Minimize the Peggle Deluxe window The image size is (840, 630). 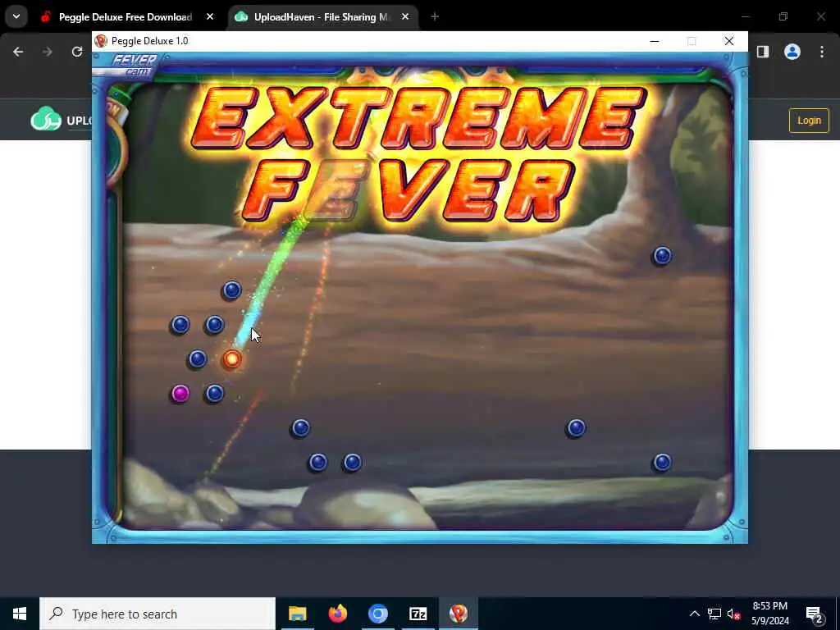tap(654, 41)
